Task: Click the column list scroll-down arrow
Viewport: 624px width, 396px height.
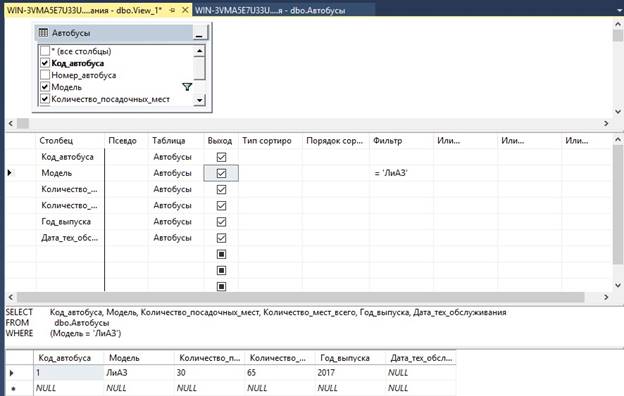Action: point(199,100)
